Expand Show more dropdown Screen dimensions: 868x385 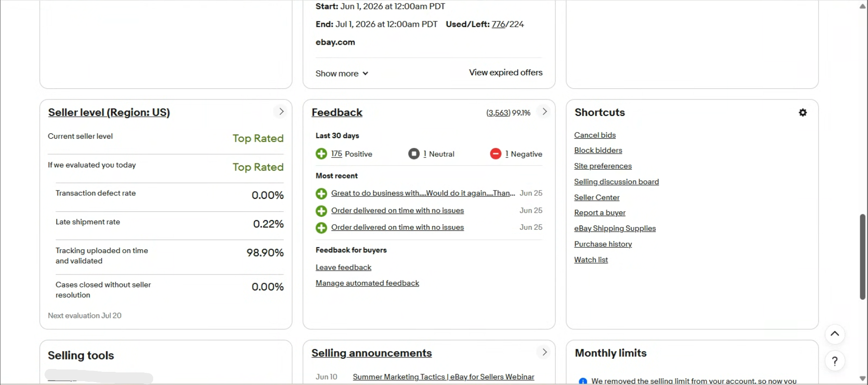click(x=342, y=73)
